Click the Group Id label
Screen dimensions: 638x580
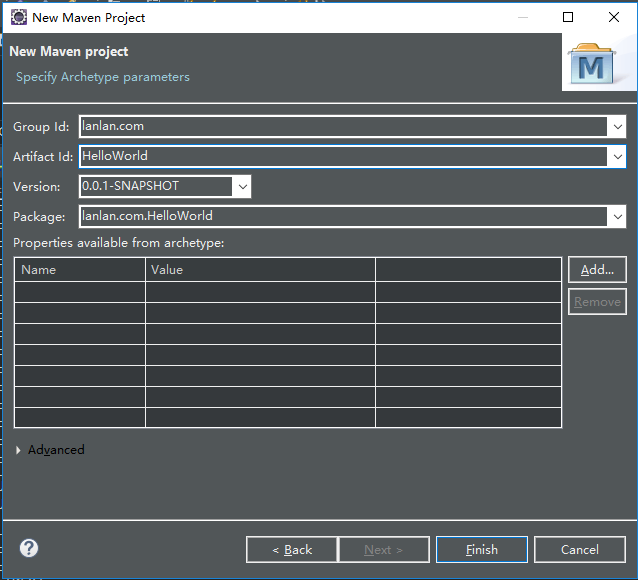coord(41,127)
